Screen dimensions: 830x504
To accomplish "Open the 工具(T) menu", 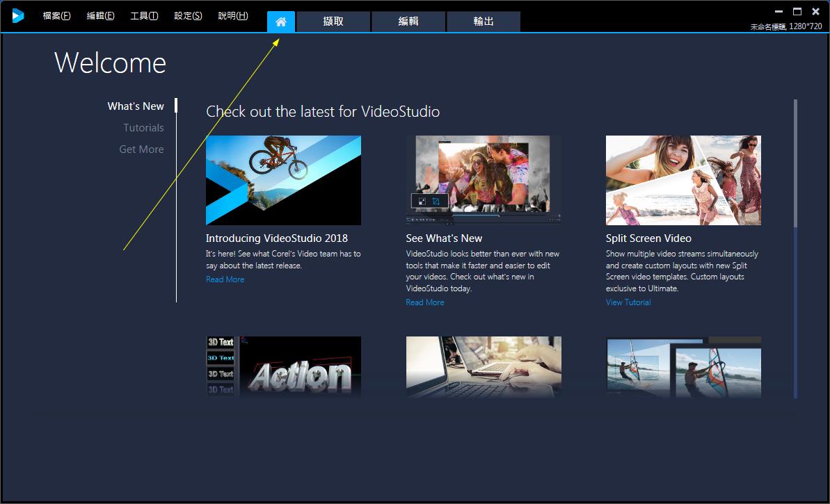I will (144, 16).
